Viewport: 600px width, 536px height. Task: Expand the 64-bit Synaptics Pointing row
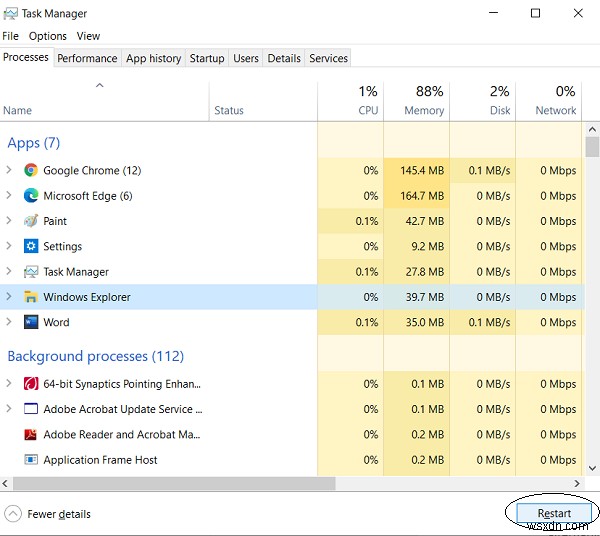[x=9, y=383]
